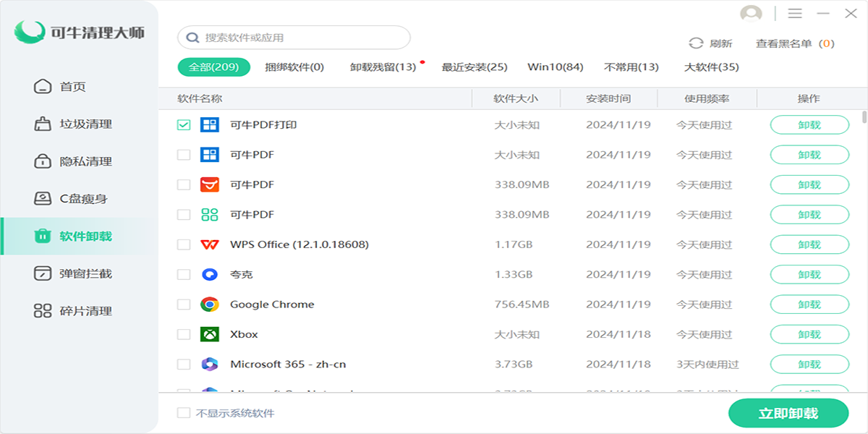868x434 pixels.
Task: Open 碎片清理 grid icon in sidebar
Action: click(x=43, y=311)
